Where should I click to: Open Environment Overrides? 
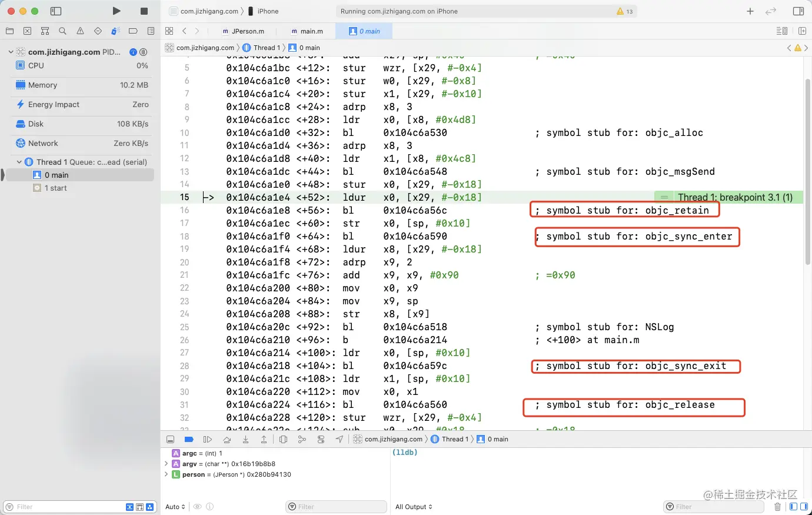(321, 439)
